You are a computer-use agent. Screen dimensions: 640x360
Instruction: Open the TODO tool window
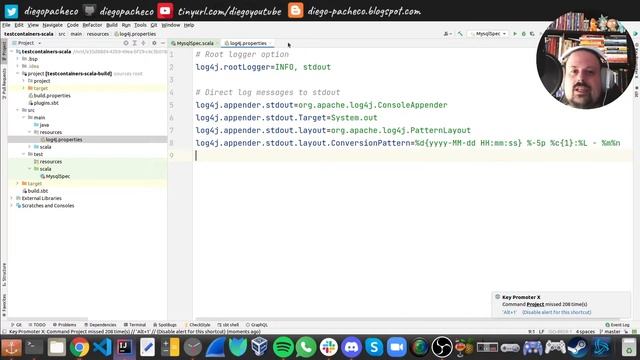[x=37, y=325]
